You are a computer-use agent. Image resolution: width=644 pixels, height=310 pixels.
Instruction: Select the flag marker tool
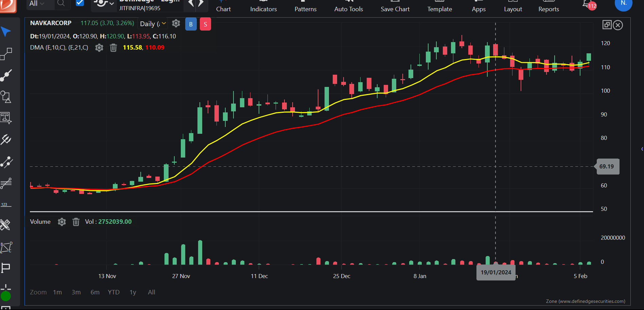click(5, 268)
